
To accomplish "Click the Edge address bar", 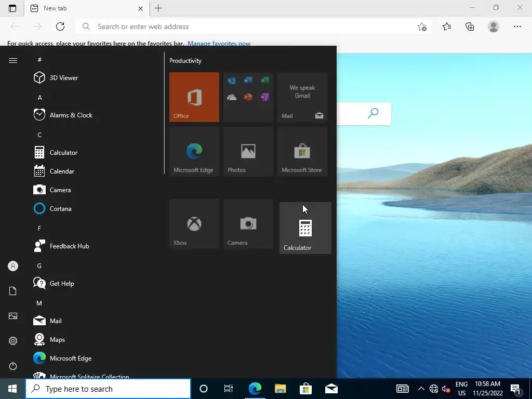I will tap(253, 26).
